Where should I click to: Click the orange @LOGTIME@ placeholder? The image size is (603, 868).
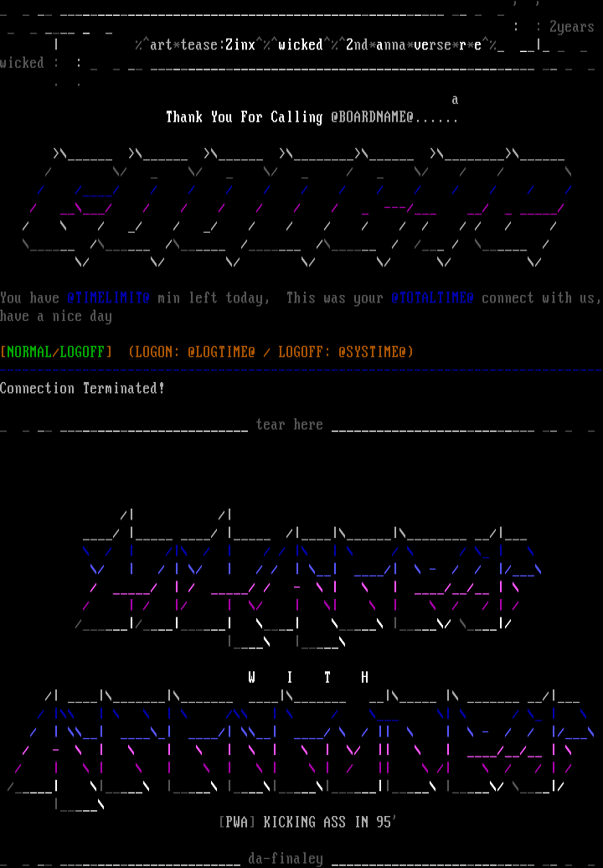point(220,352)
